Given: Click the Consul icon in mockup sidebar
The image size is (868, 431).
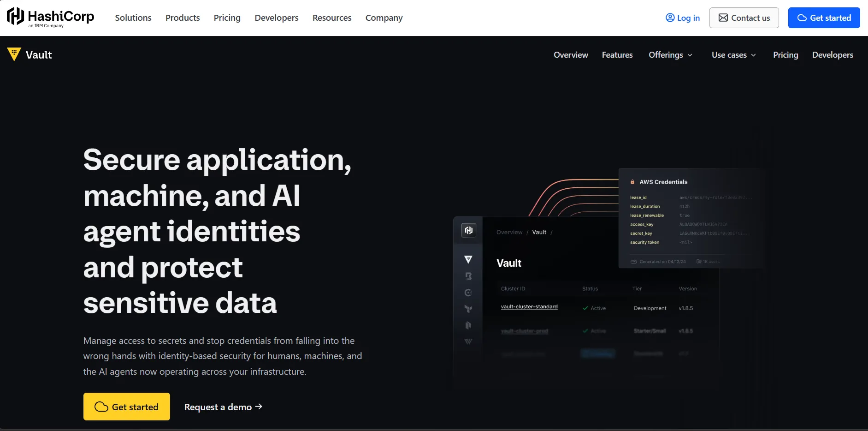Looking at the screenshot, I should click(468, 293).
